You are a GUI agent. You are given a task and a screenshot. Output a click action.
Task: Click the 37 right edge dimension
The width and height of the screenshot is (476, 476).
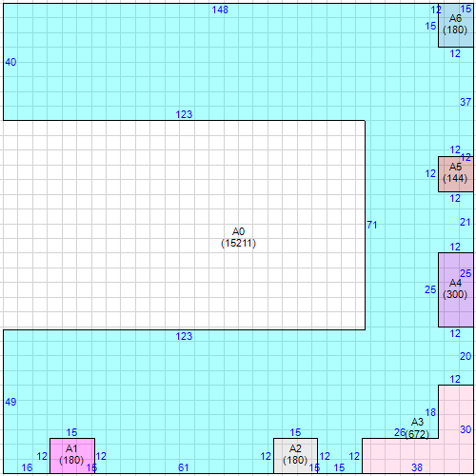coord(466,102)
